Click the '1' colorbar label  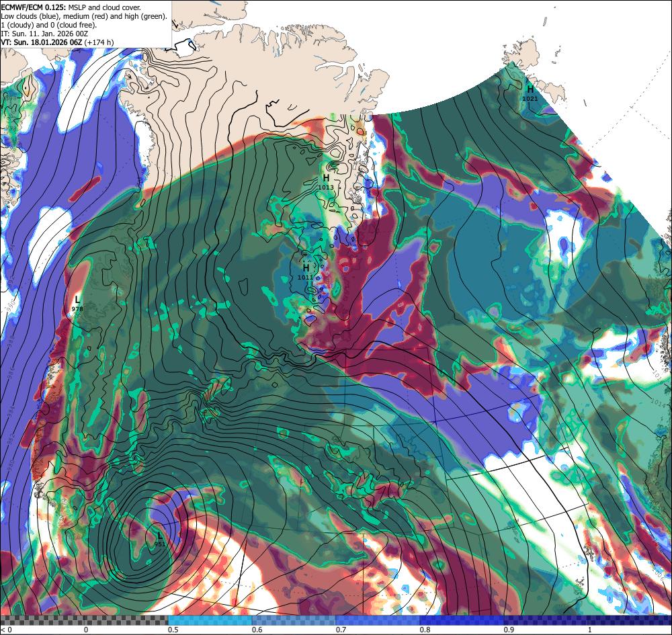coord(590,630)
